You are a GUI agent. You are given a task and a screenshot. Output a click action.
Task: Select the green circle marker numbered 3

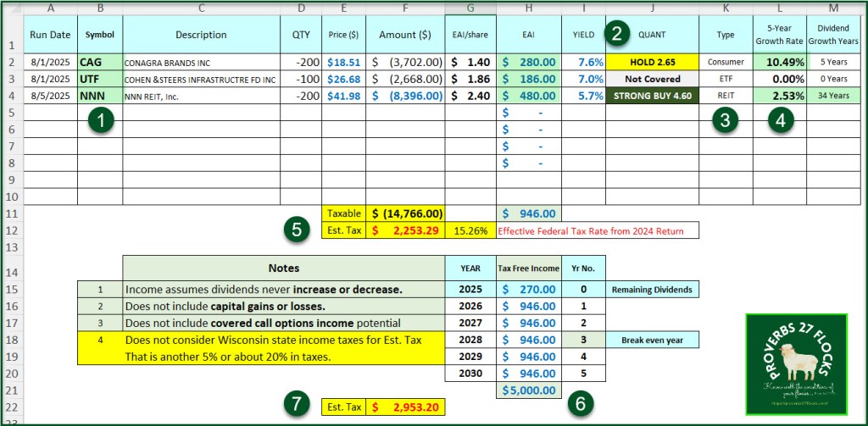tap(722, 120)
